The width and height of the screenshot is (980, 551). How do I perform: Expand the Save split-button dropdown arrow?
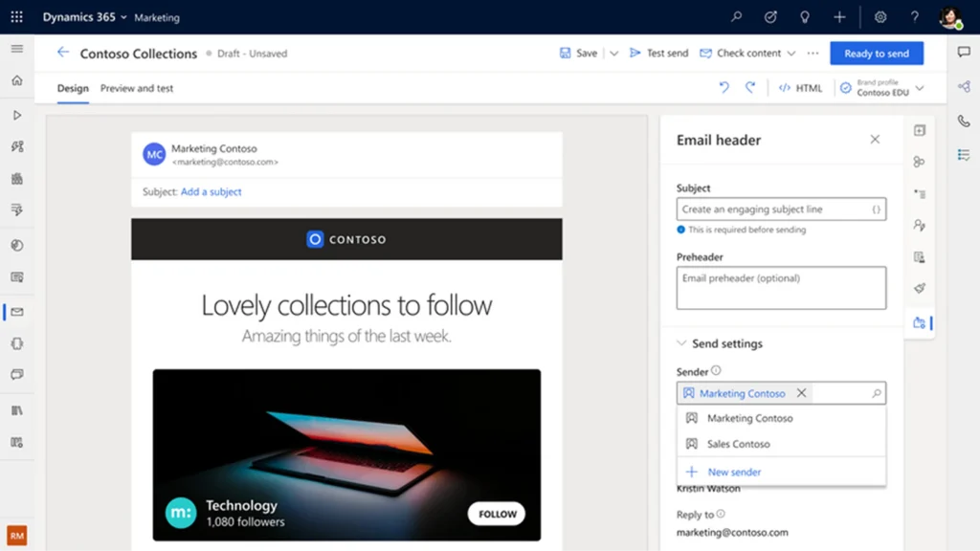point(614,54)
